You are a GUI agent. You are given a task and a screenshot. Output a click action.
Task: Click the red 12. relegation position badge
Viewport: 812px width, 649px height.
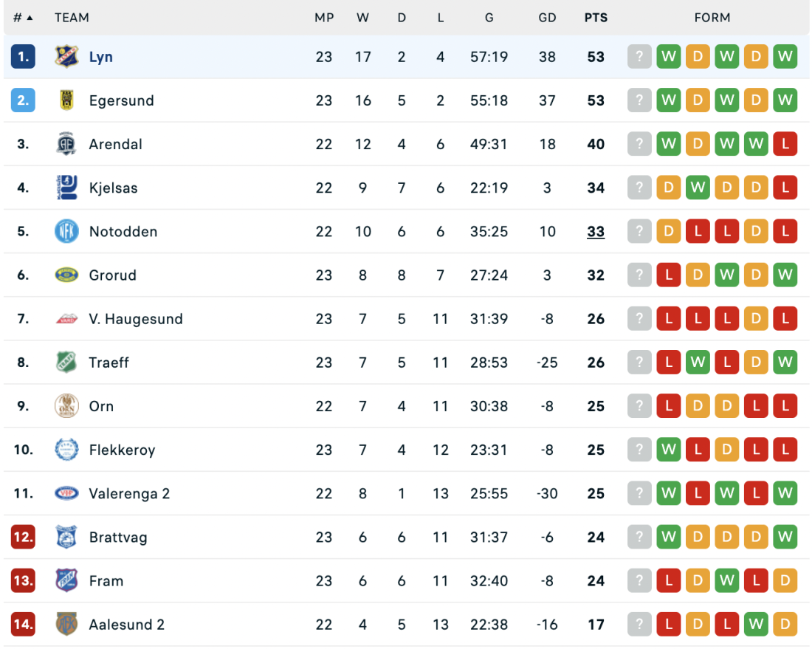tap(23, 537)
